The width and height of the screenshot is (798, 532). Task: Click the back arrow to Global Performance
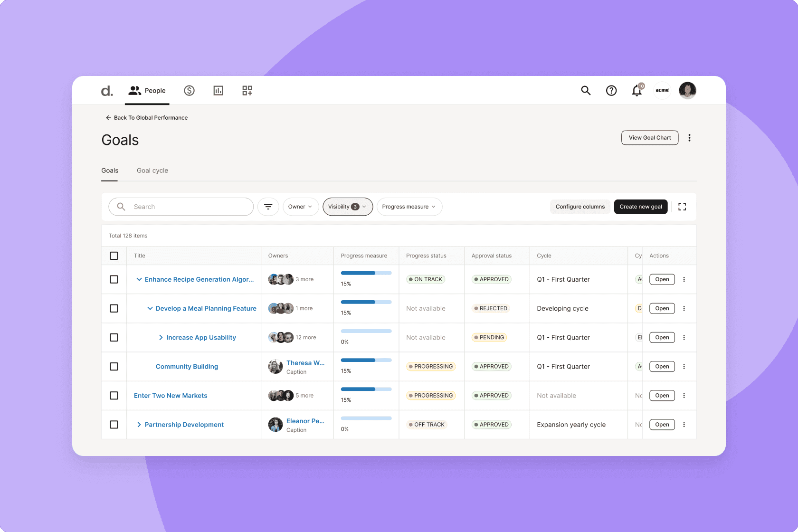tap(108, 118)
